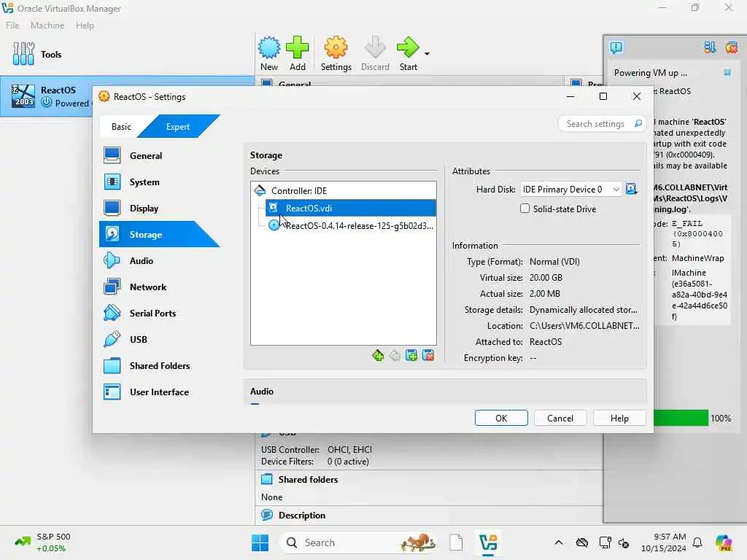Open the System settings category
The width and height of the screenshot is (747, 560).
click(x=160, y=182)
